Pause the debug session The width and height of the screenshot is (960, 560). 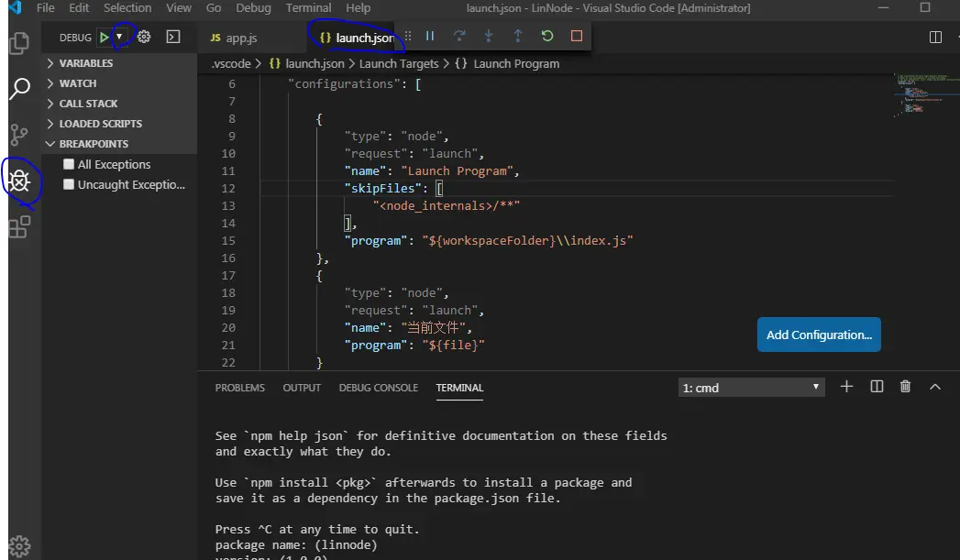[x=430, y=36]
